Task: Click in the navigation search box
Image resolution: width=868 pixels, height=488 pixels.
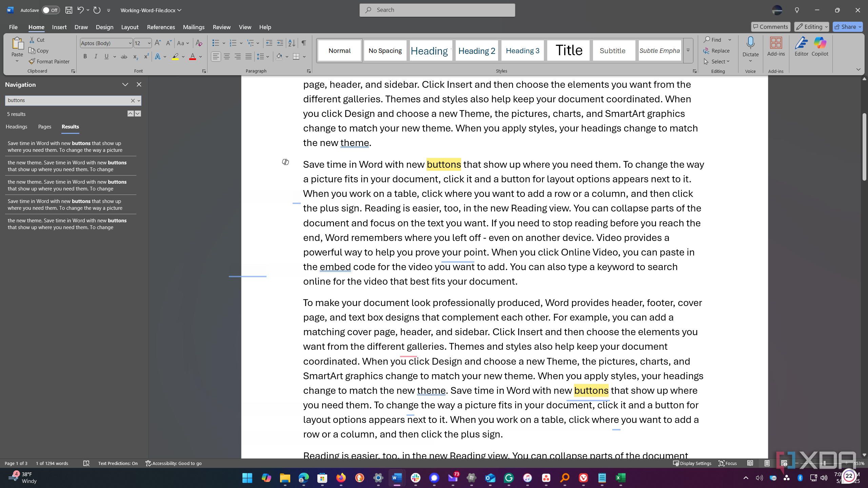Action: coord(68,100)
